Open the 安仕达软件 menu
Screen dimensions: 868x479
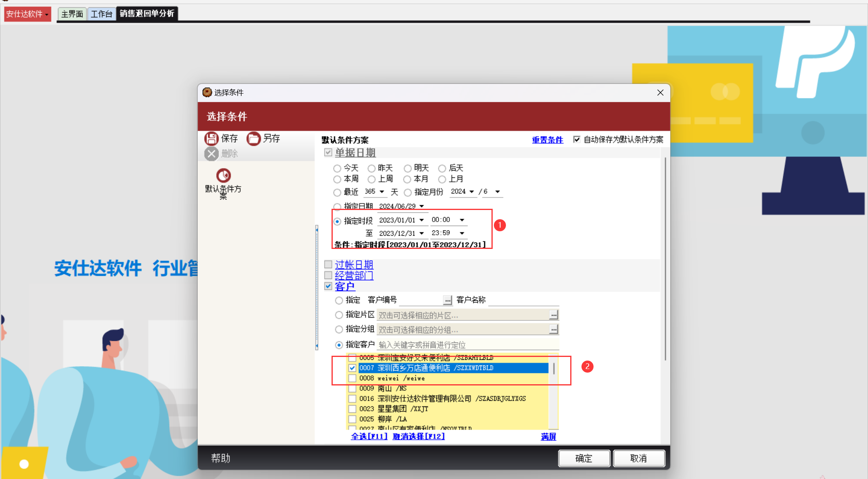click(27, 14)
